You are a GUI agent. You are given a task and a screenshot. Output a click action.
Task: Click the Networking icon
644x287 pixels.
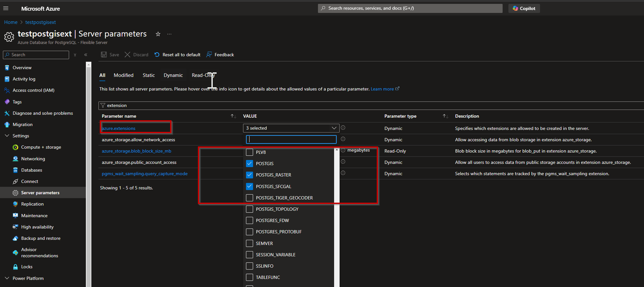tap(15, 159)
